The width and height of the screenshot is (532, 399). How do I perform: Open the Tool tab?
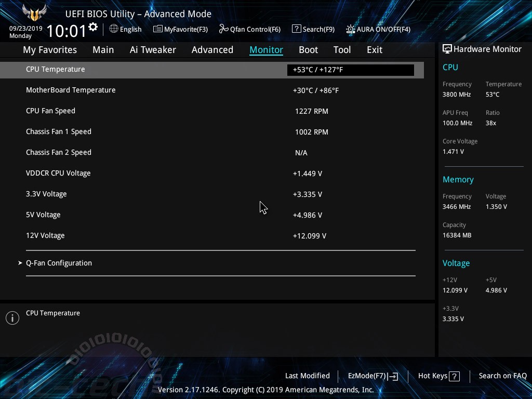342,49
